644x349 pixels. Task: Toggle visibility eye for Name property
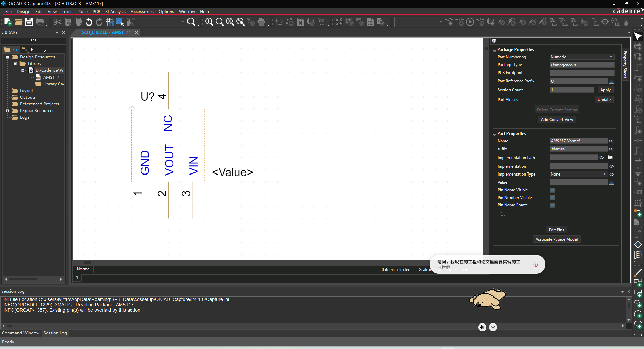click(611, 141)
